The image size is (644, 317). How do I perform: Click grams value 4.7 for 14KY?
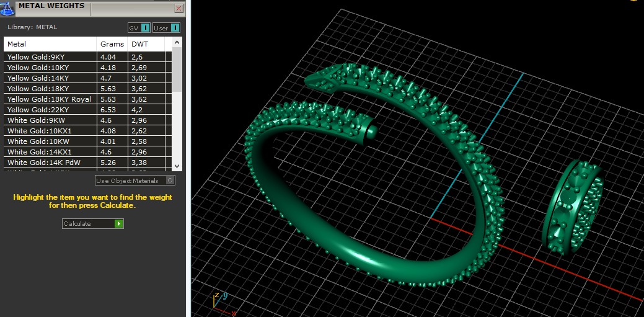tap(106, 78)
